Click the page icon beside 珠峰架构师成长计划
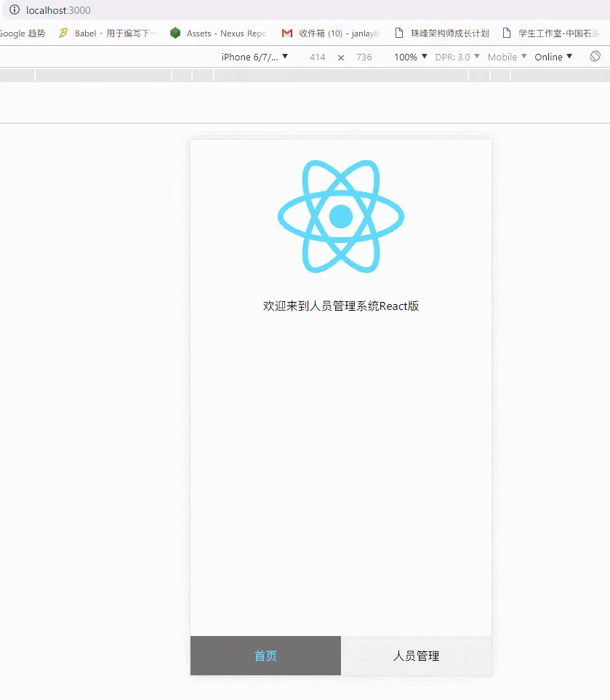The width and height of the screenshot is (610, 700). pos(399,33)
